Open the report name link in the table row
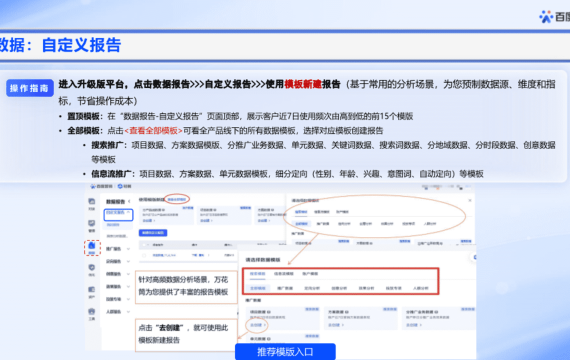 click(164, 256)
